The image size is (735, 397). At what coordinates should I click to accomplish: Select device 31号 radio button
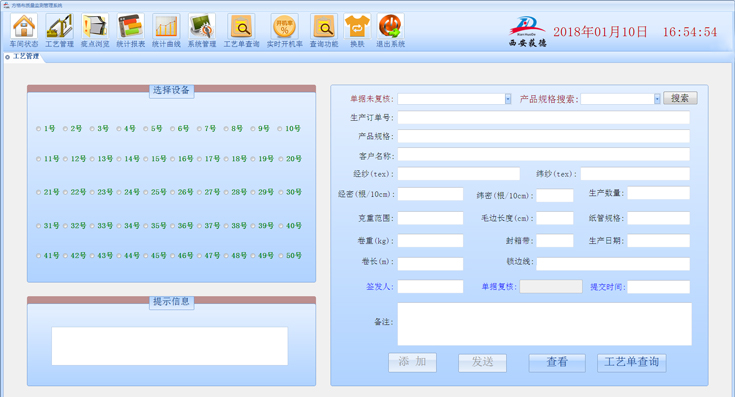point(38,226)
